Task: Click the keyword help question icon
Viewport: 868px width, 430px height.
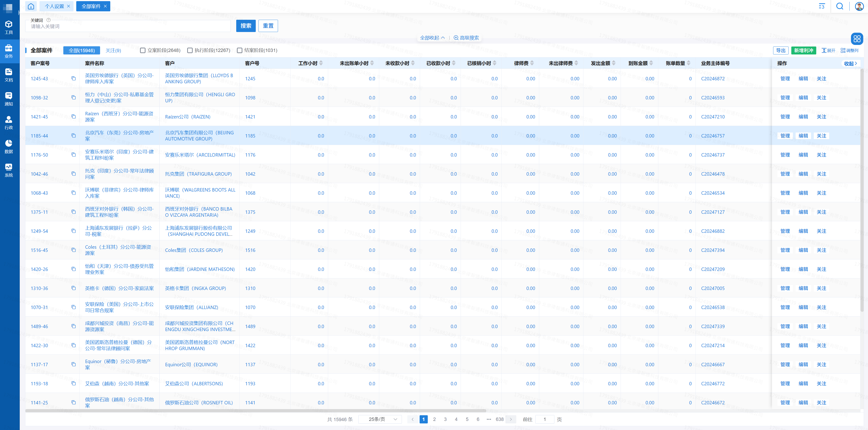Action: coord(49,20)
